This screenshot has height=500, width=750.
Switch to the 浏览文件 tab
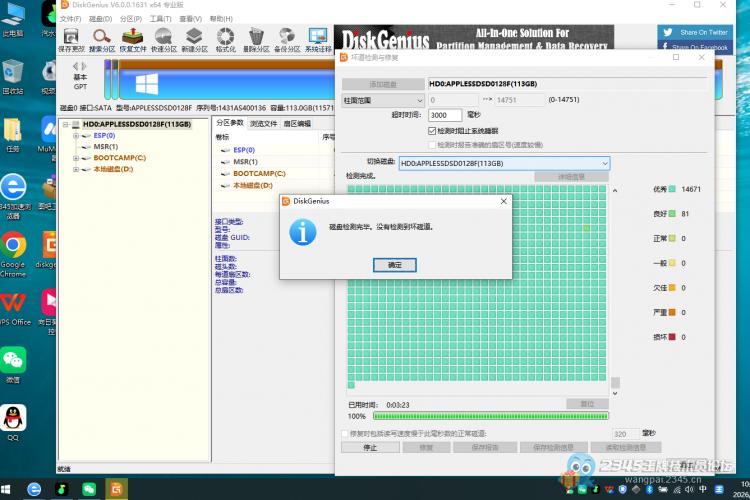(x=263, y=124)
